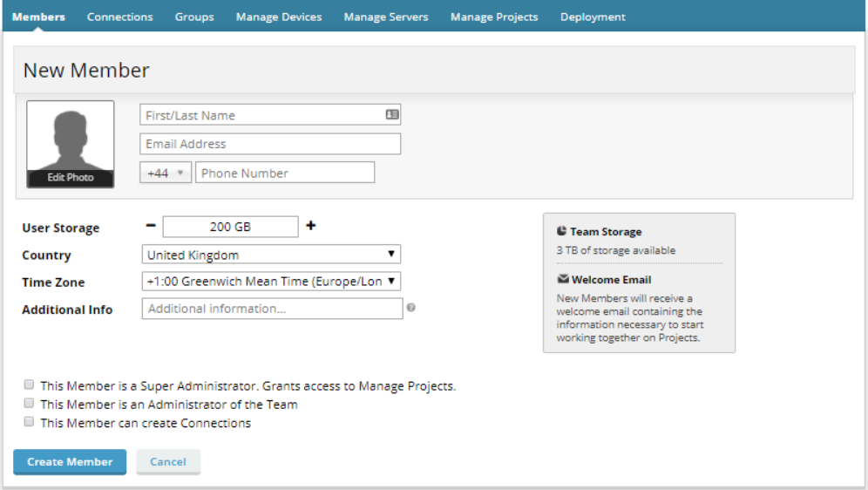Viewport: 868px width, 490px height.
Task: Click the Create Member button
Action: pyautogui.click(x=70, y=462)
